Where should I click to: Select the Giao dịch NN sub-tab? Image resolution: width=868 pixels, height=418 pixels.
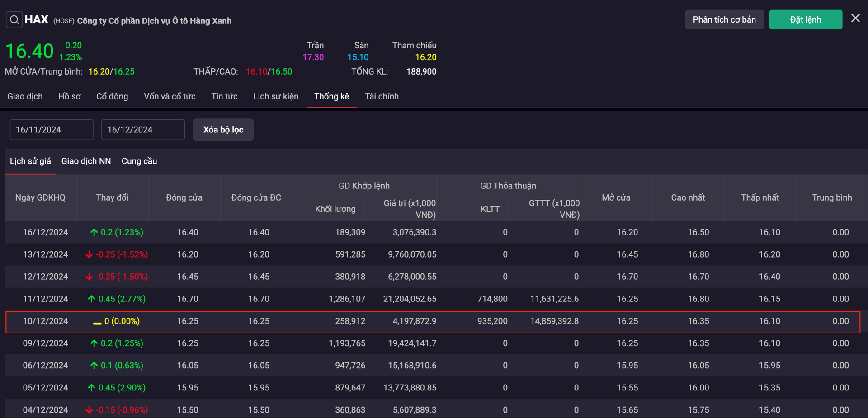tap(86, 161)
